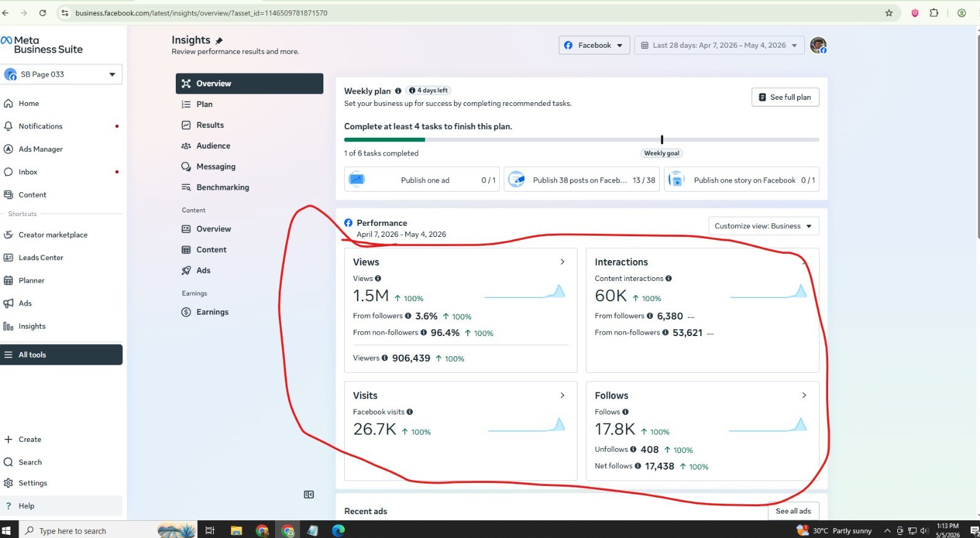
Task: Expand the Visits card chevron
Action: point(562,395)
